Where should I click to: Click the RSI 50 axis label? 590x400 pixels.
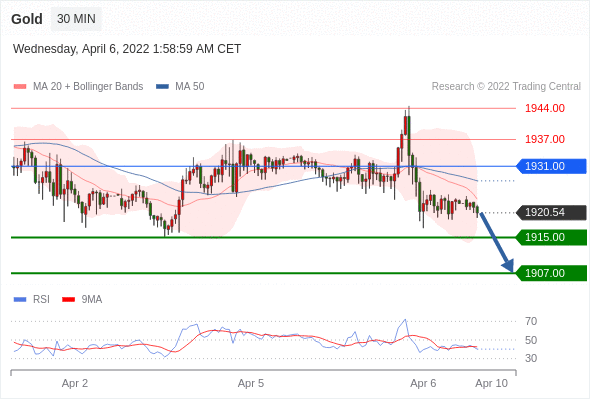[531, 340]
